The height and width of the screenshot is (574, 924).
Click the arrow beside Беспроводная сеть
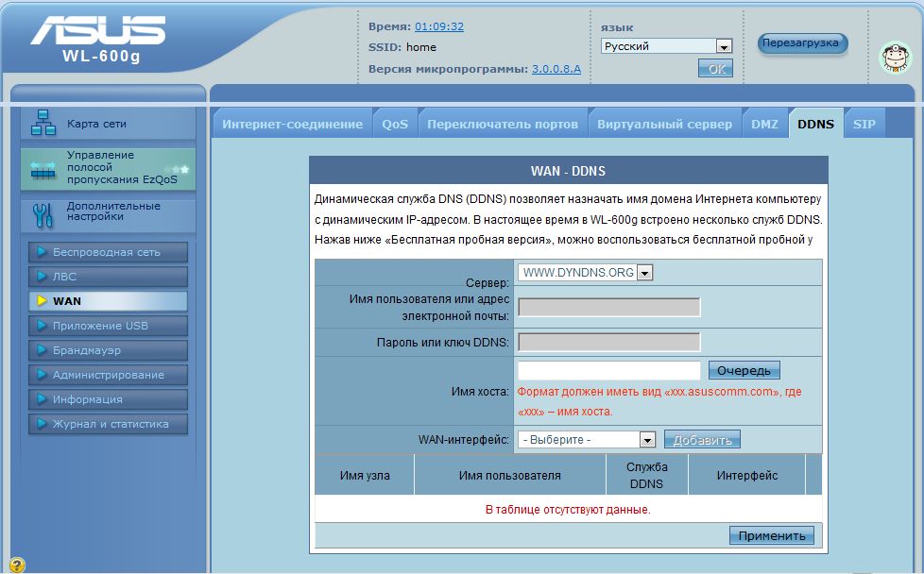click(x=42, y=252)
